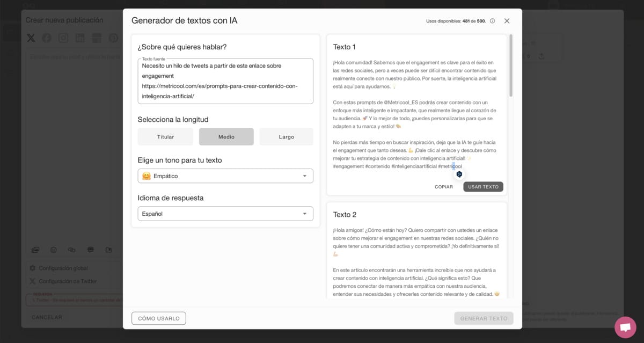Open the info icon next to Usos disponibles
The image size is (644, 343).
click(x=492, y=21)
